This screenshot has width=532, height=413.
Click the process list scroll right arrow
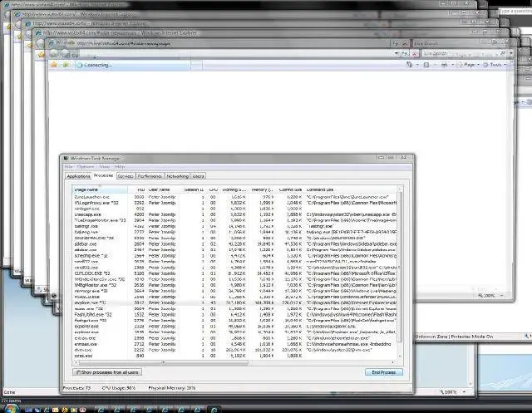(x=393, y=362)
